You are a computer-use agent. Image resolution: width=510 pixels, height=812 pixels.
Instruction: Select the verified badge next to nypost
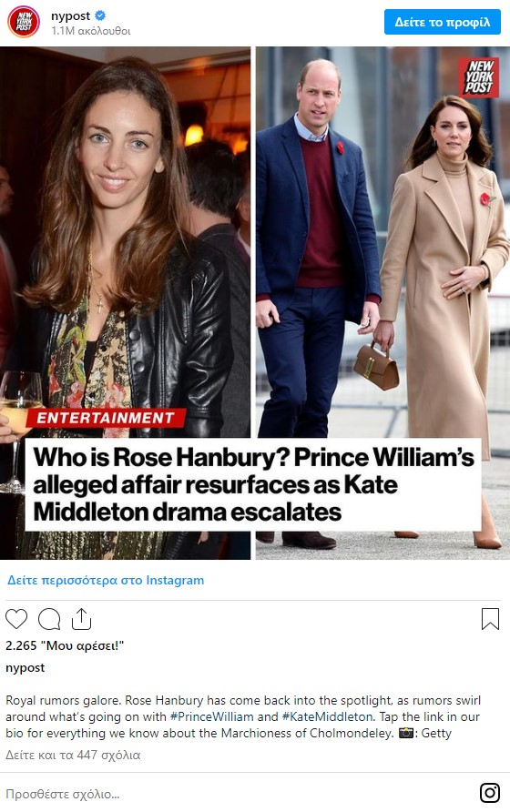click(x=100, y=15)
